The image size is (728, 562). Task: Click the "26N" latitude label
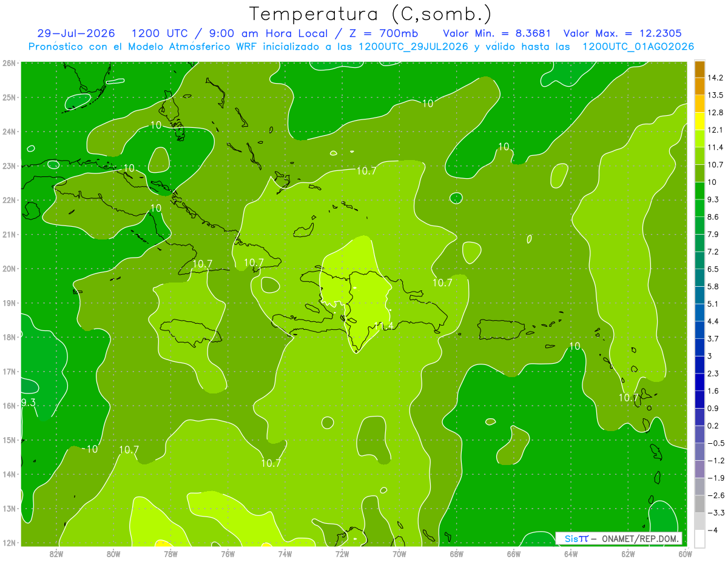coord(8,63)
